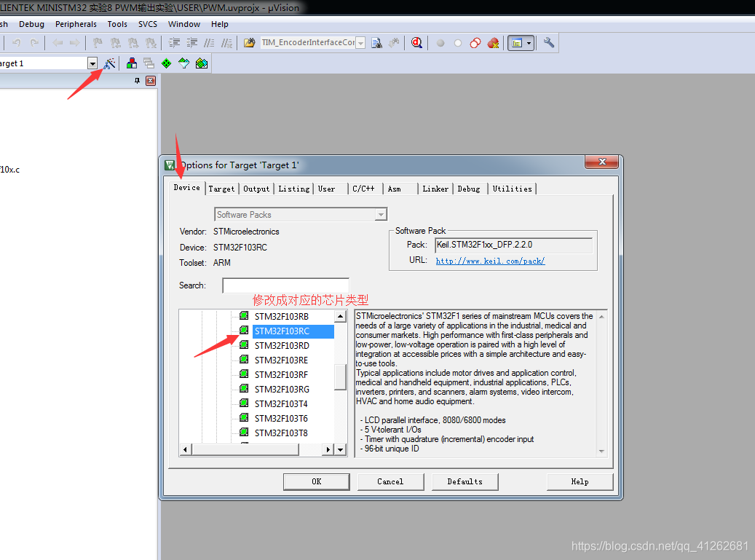Click the Uncomment selection toolbar icon
755x560 pixels.
click(226, 43)
